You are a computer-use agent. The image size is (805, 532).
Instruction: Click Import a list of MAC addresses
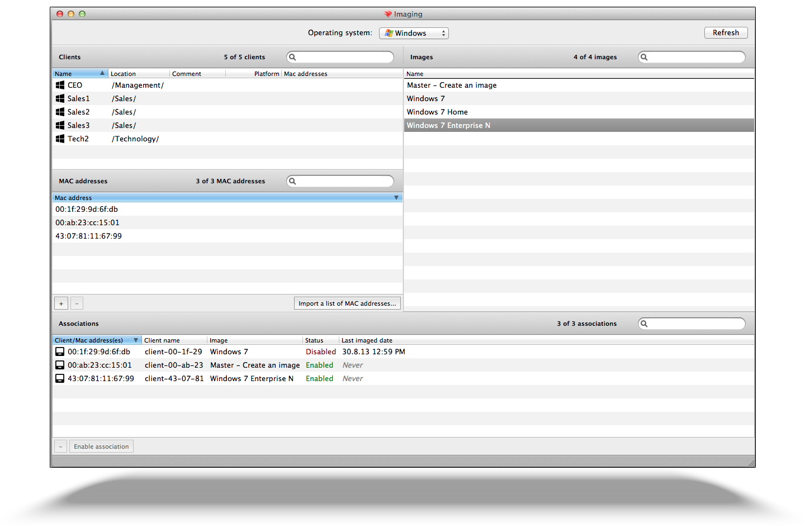pos(347,303)
